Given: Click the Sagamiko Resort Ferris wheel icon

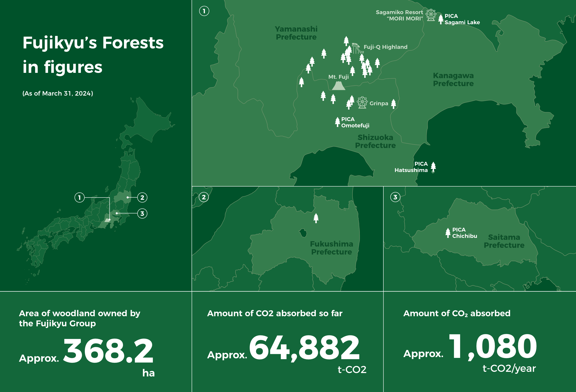Looking at the screenshot, I should tap(431, 15).
